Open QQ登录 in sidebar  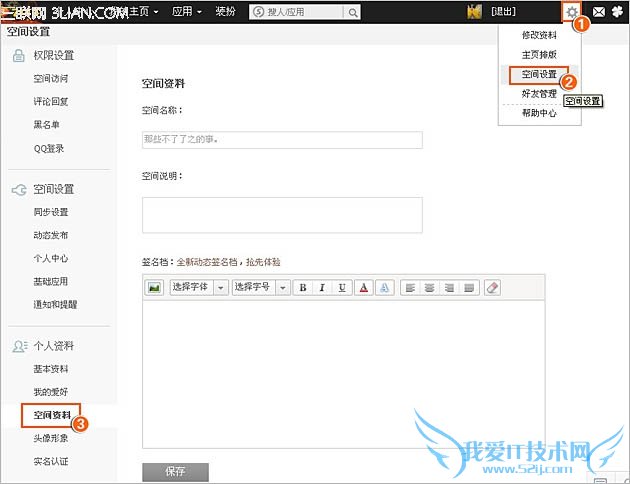click(49, 148)
